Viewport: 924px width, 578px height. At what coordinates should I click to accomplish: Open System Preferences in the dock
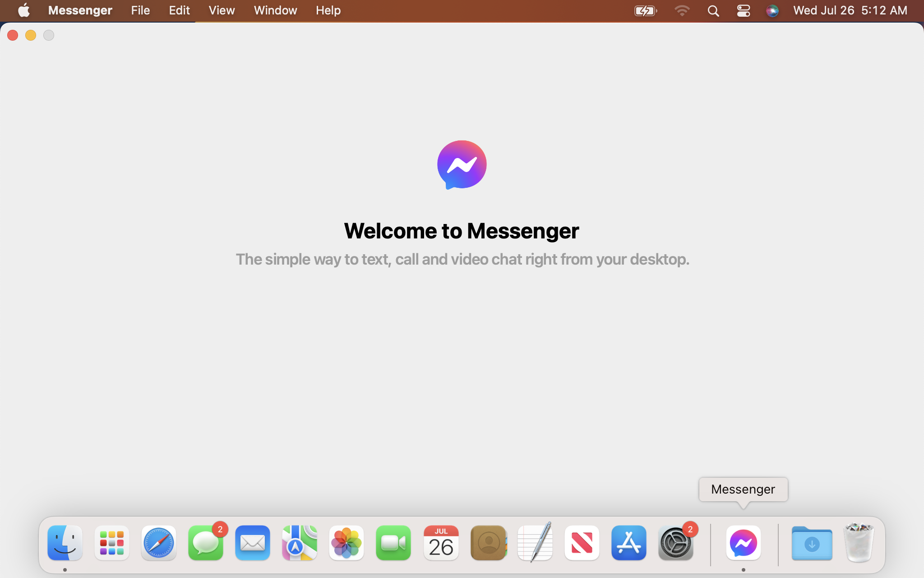(x=675, y=543)
